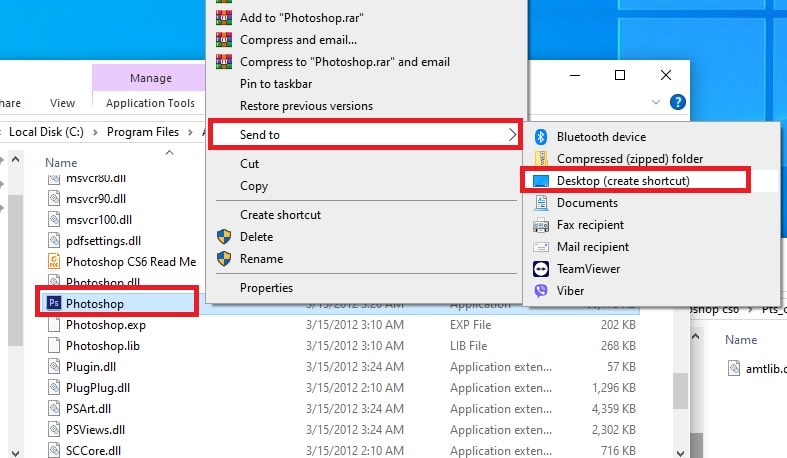Click the EXP File type cell
The width and height of the screenshot is (787, 458).
[x=470, y=325]
